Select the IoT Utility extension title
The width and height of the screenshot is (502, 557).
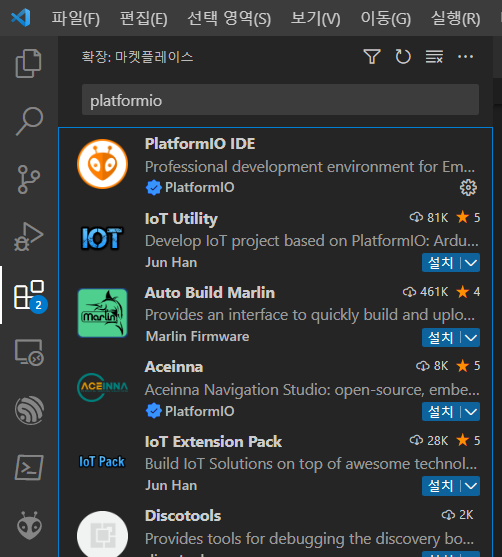[x=181, y=218]
